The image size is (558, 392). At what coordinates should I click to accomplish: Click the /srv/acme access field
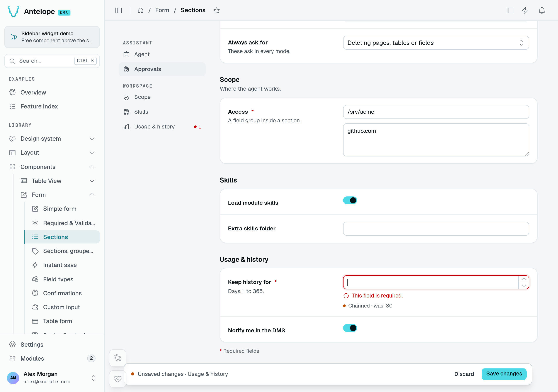click(436, 112)
